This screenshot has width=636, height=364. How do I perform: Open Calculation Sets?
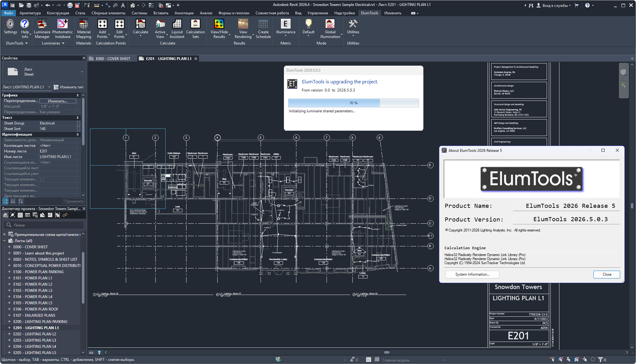[196, 29]
